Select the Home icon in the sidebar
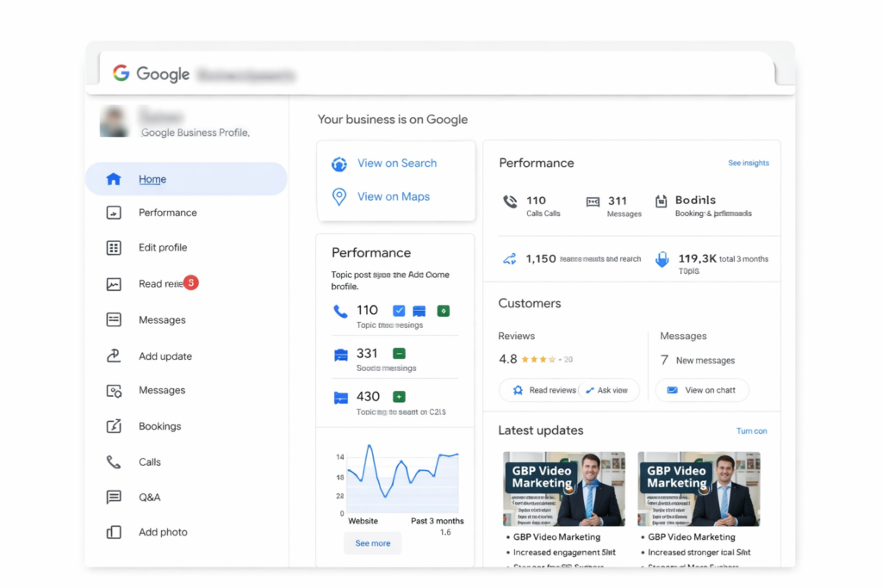882x588 pixels. (x=114, y=178)
